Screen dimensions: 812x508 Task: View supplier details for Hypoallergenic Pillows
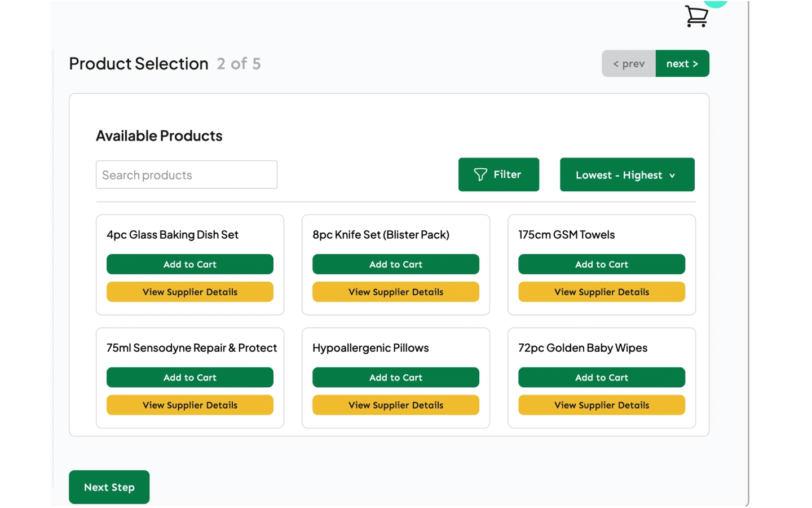pyautogui.click(x=396, y=405)
